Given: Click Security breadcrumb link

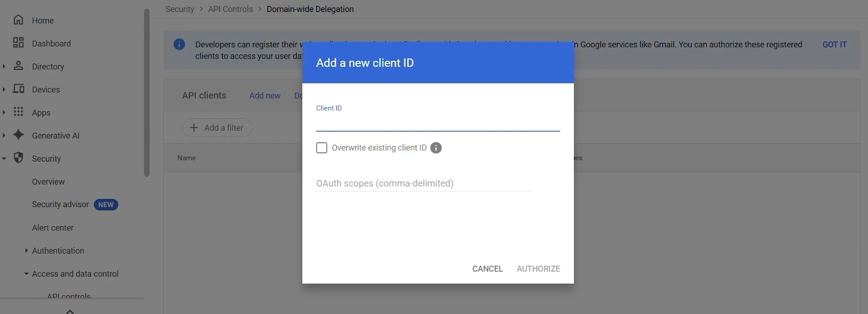Looking at the screenshot, I should (180, 9).
